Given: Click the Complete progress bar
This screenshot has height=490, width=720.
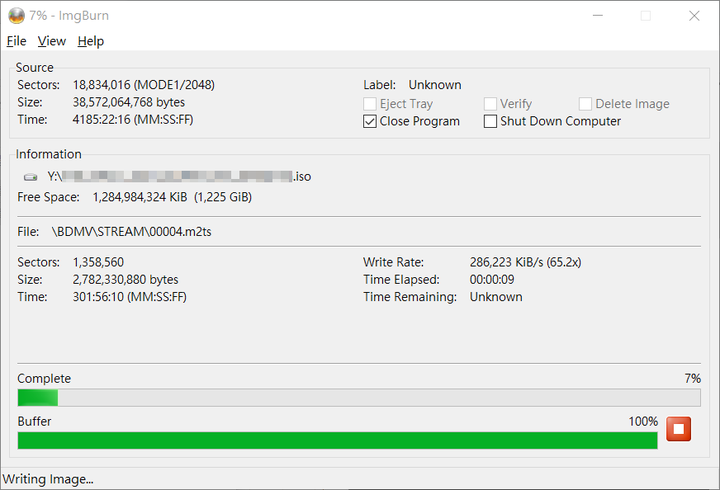Looking at the screenshot, I should coord(359,398).
